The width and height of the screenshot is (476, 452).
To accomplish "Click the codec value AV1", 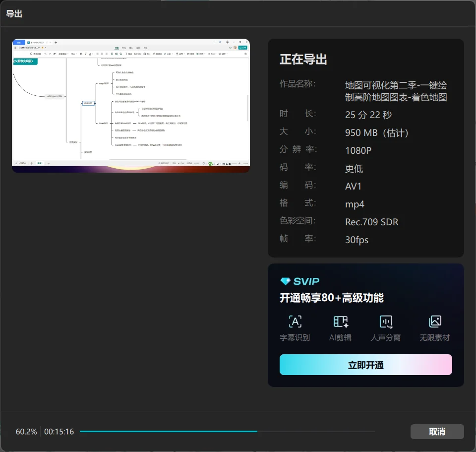I will [353, 186].
